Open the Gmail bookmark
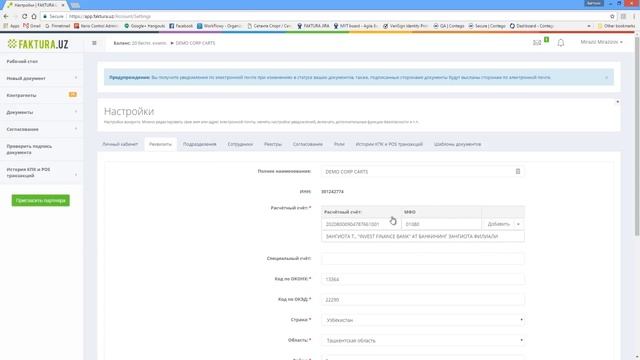This screenshot has width=640, height=360. [31, 26]
